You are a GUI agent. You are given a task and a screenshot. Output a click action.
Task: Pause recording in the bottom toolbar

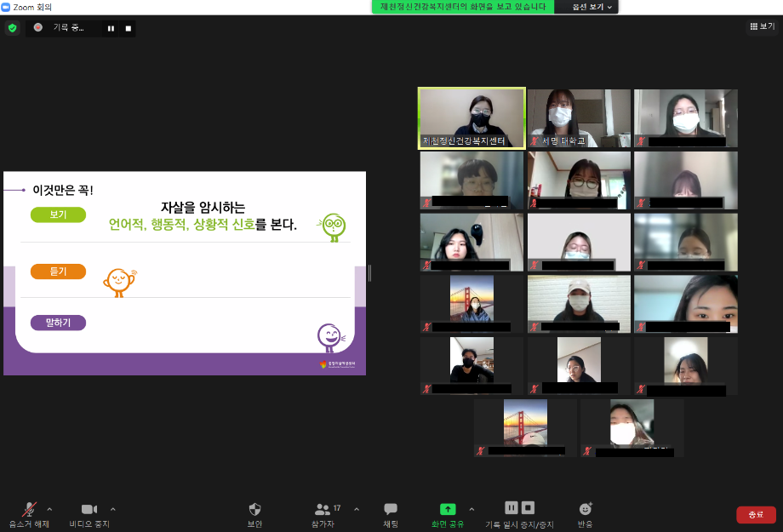point(512,508)
